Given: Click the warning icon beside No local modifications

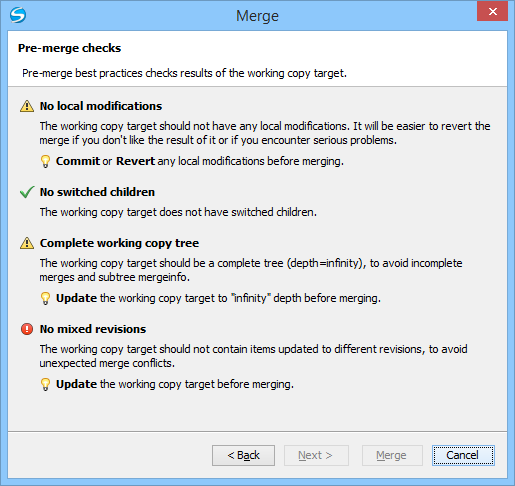Looking at the screenshot, I should [27, 106].
